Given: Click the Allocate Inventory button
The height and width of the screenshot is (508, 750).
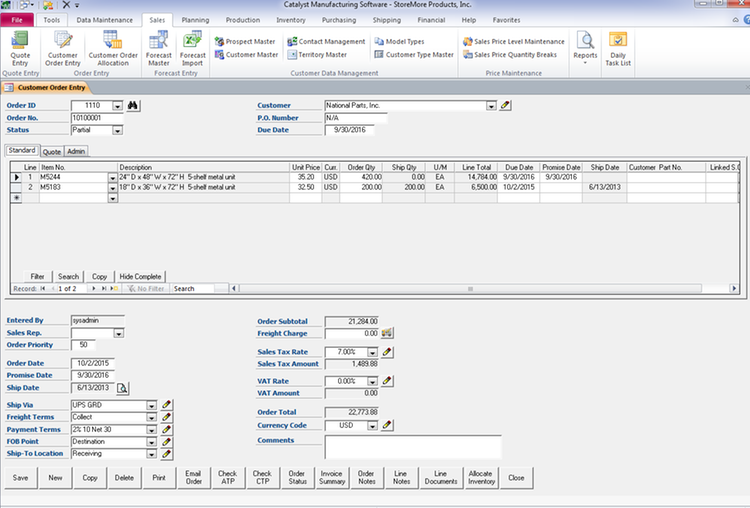Looking at the screenshot, I should point(481,477).
